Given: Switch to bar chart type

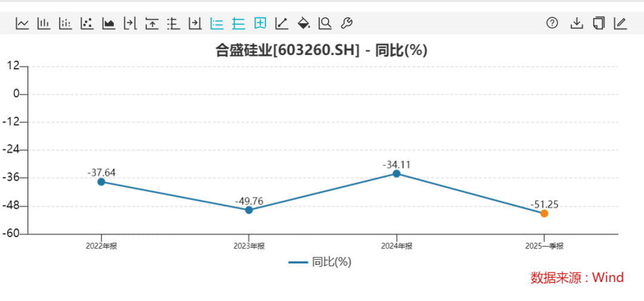Looking at the screenshot, I should (44, 23).
